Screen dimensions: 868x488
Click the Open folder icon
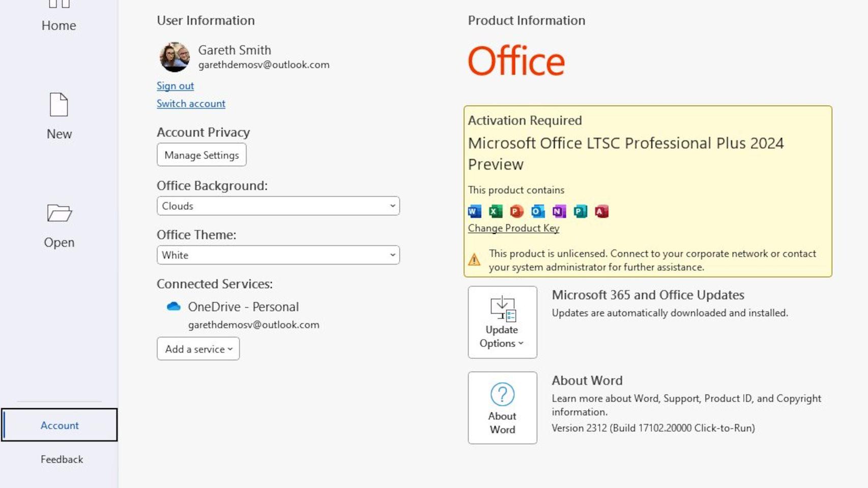pos(60,213)
